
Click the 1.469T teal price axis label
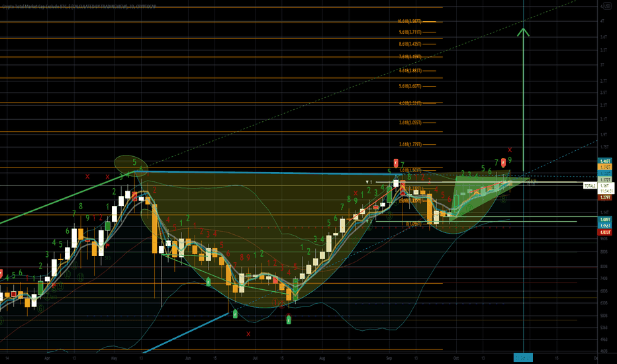tap(605, 161)
